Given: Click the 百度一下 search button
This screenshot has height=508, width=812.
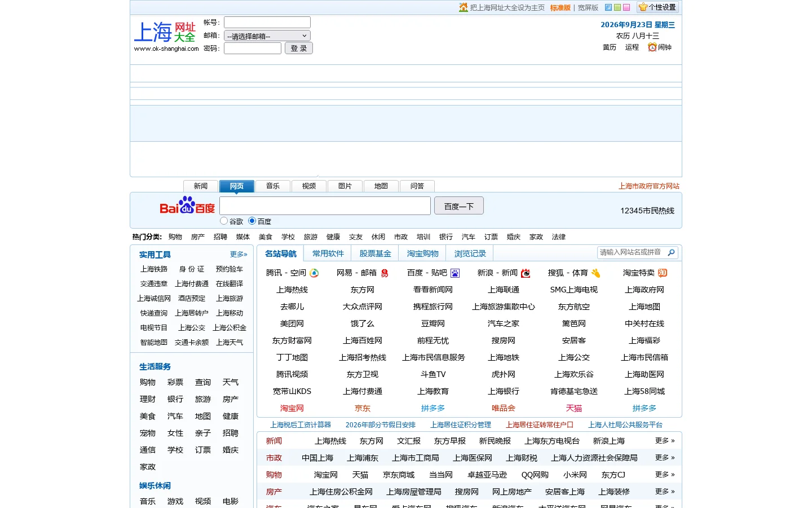Looking at the screenshot, I should click(459, 206).
